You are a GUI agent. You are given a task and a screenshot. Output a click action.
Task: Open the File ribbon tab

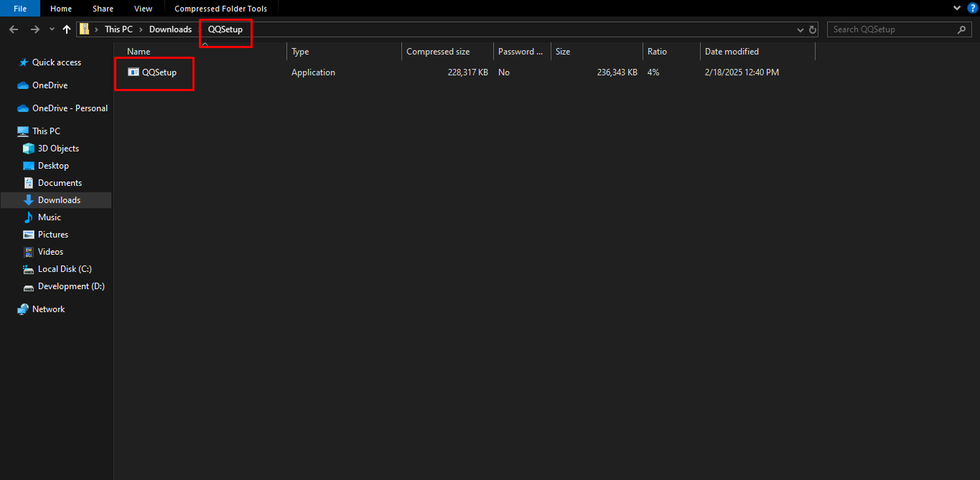tap(20, 9)
